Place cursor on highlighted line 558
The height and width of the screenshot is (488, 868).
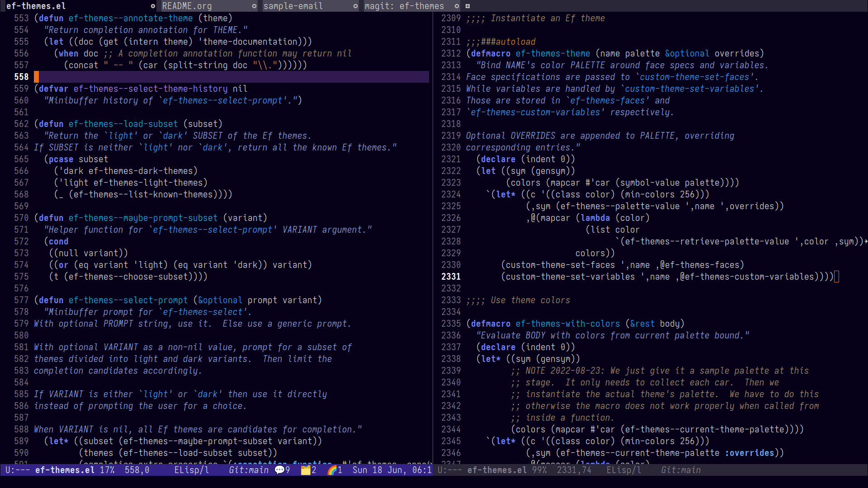tap(231, 77)
